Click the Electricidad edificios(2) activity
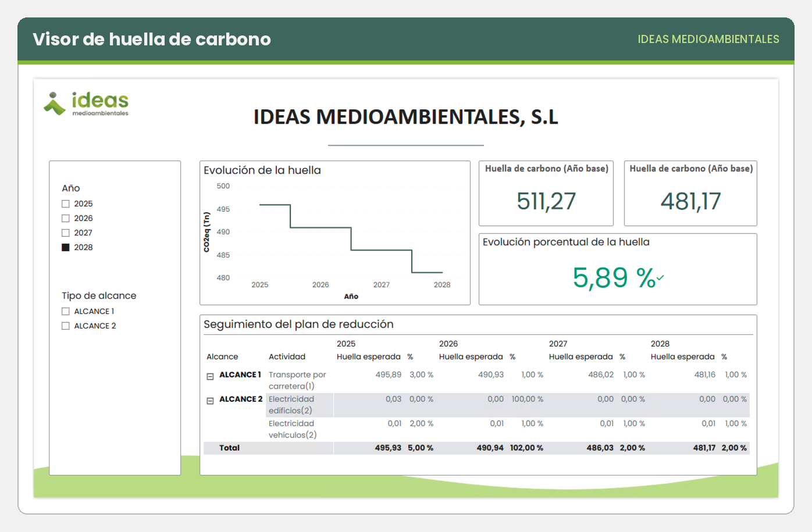The height and width of the screenshot is (532, 812). point(291,405)
